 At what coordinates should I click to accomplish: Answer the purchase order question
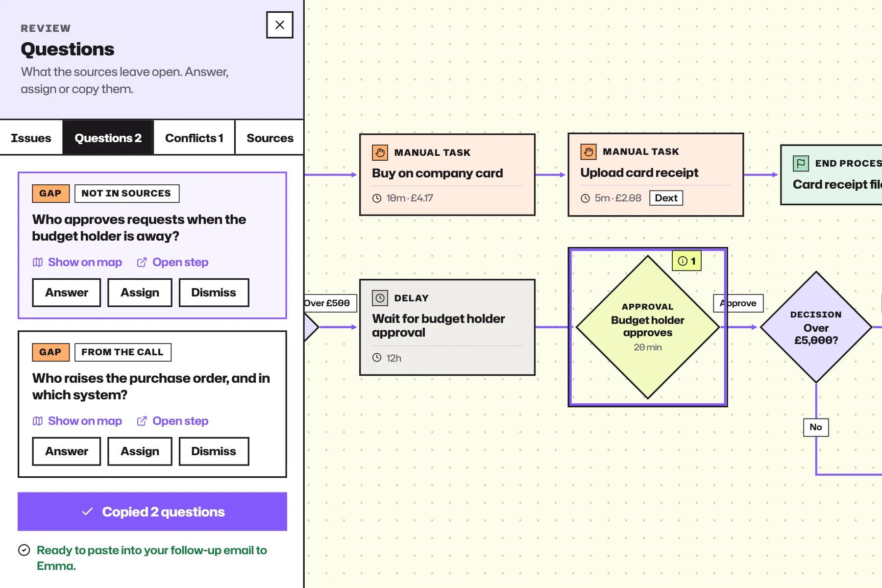67,451
